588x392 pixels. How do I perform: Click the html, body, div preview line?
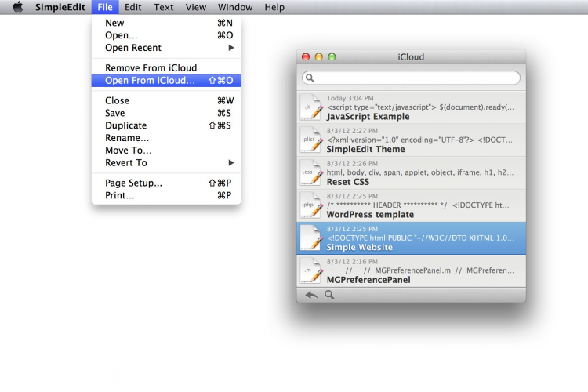[x=420, y=172]
